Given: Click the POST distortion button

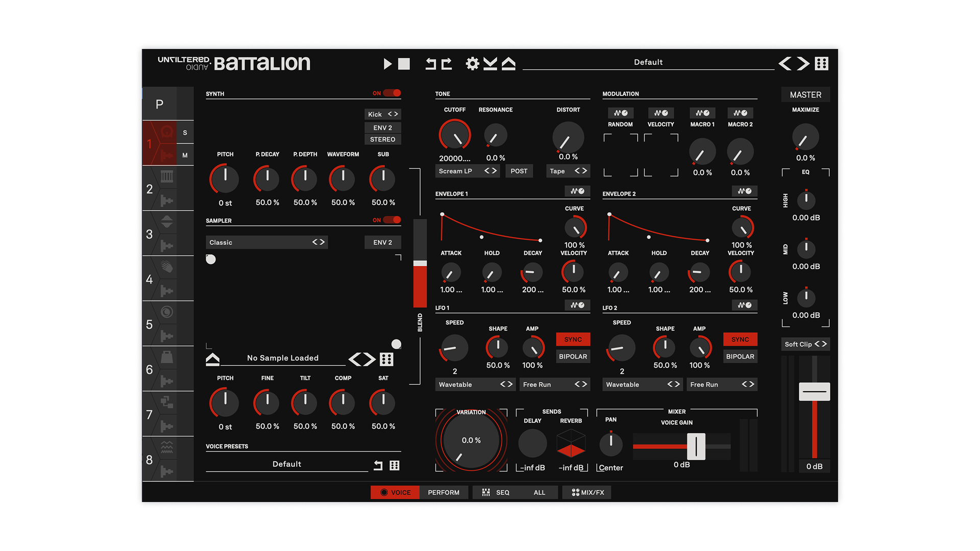Looking at the screenshot, I should point(519,171).
